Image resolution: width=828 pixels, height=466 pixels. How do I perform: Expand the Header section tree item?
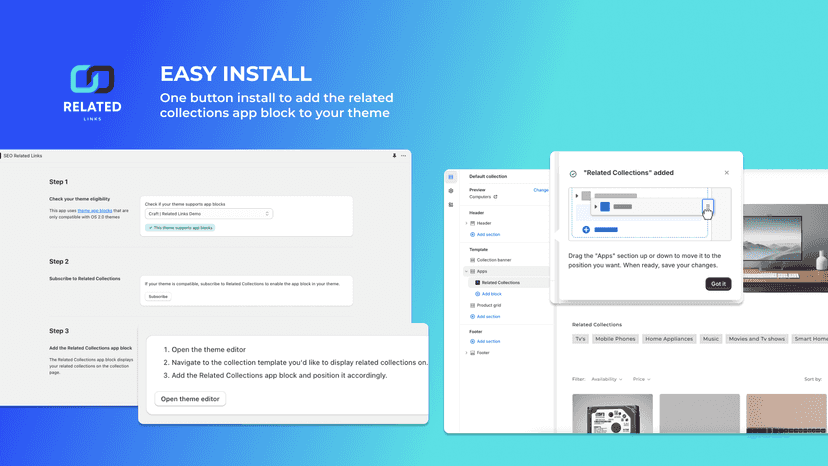pos(466,223)
